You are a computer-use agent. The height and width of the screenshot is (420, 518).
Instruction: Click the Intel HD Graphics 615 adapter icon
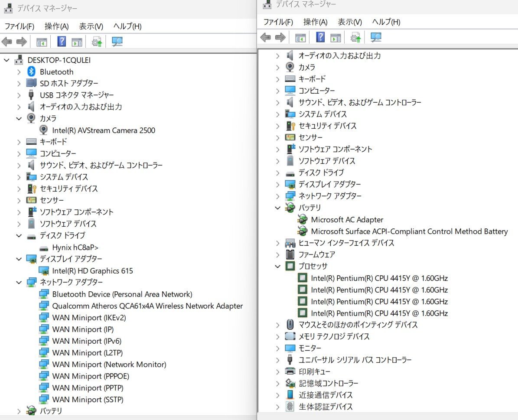click(x=44, y=270)
